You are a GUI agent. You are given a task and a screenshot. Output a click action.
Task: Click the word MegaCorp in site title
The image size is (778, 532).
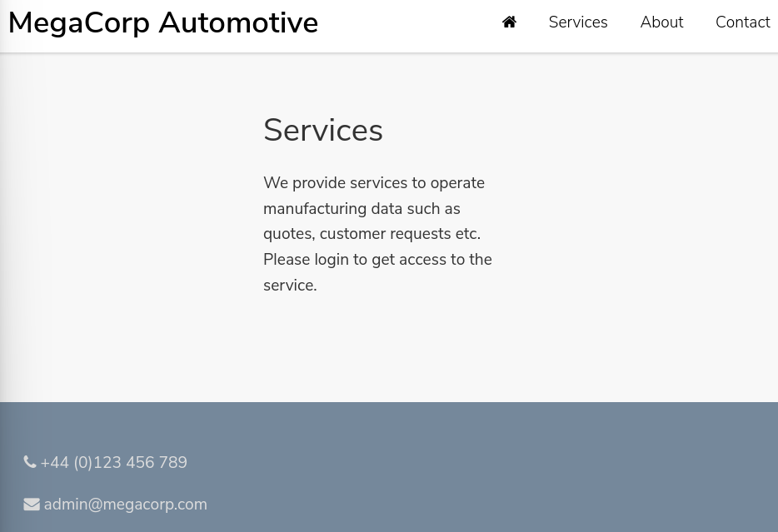[79, 23]
